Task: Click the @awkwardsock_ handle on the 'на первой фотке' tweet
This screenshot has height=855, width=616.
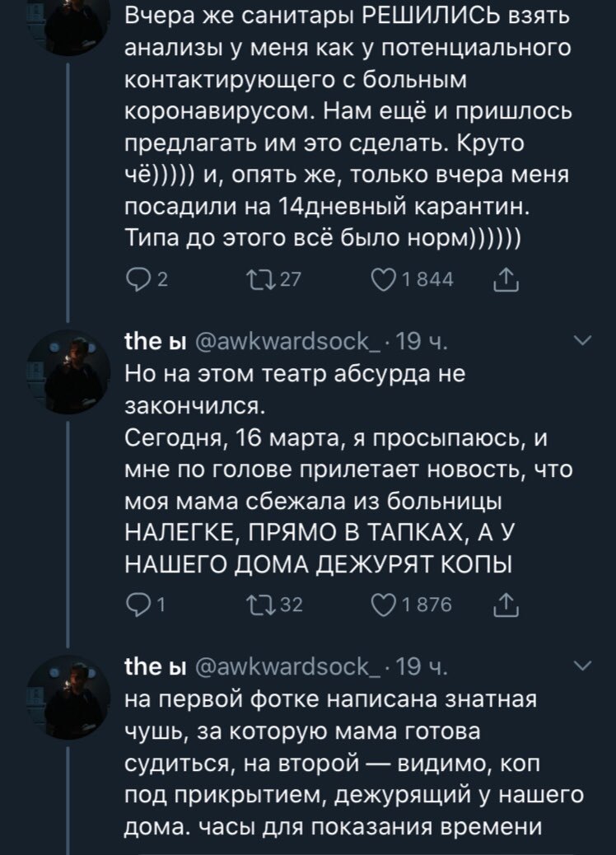Action: click(x=282, y=666)
